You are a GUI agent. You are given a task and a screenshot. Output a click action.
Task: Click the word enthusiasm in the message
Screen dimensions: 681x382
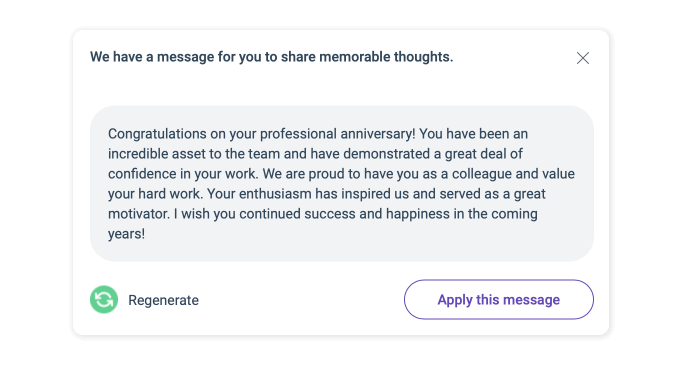tap(275, 194)
